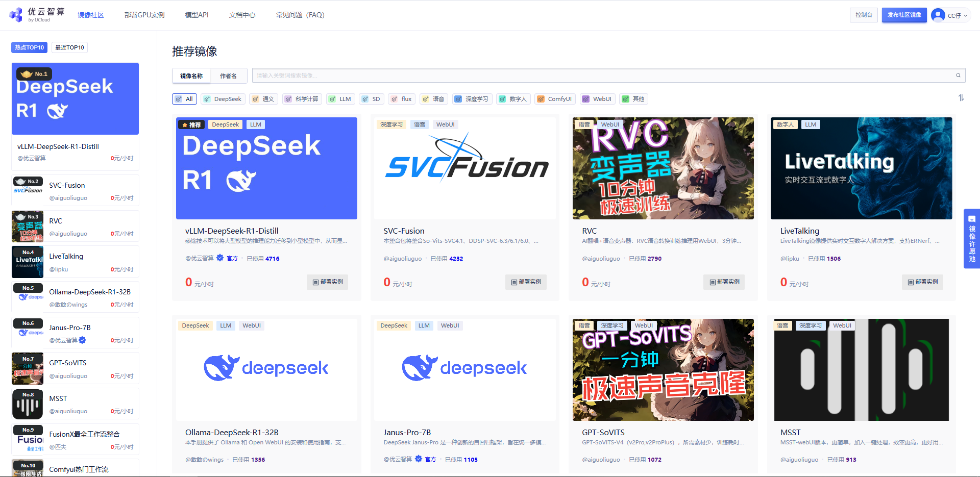Filter by 通义 tag

(x=263, y=99)
